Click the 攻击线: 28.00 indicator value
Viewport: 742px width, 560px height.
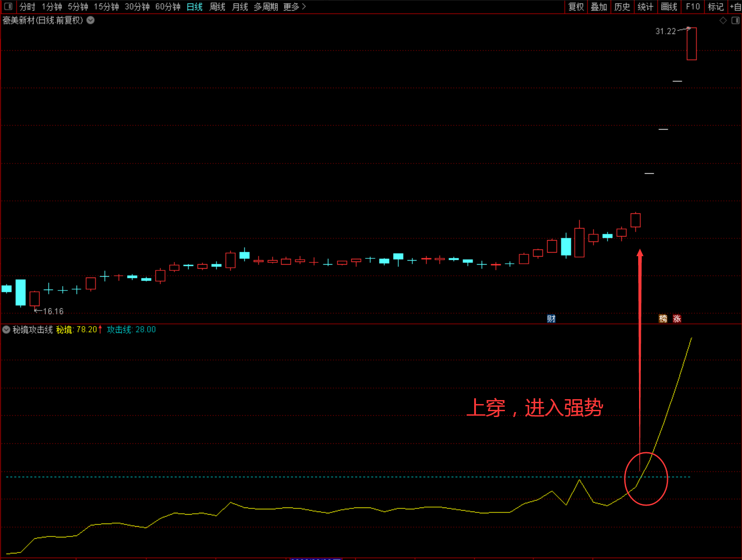pyautogui.click(x=131, y=330)
